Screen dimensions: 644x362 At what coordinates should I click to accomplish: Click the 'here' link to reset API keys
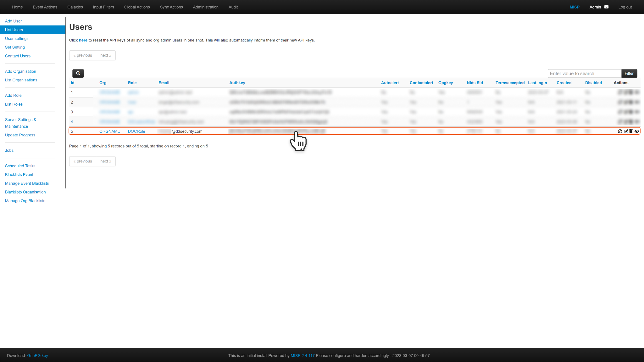(83, 40)
